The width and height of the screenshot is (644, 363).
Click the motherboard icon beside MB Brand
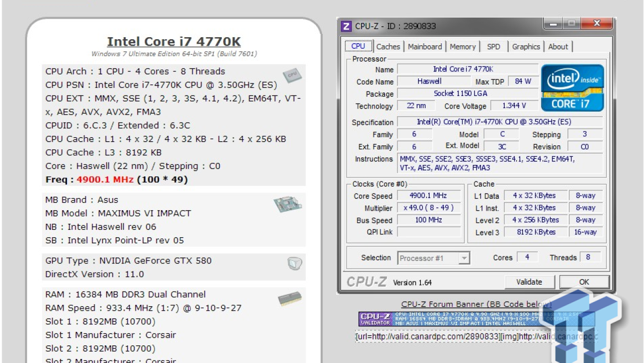288,204
